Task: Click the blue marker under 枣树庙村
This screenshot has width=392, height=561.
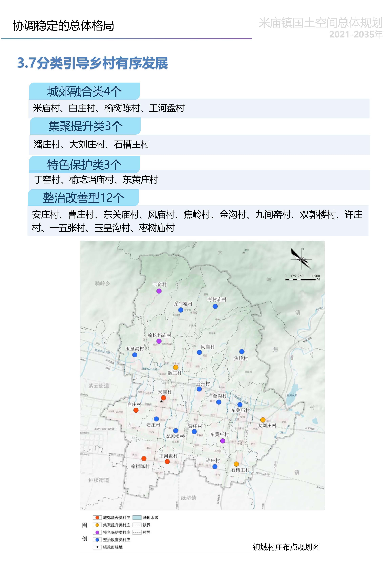Action: [215, 306]
